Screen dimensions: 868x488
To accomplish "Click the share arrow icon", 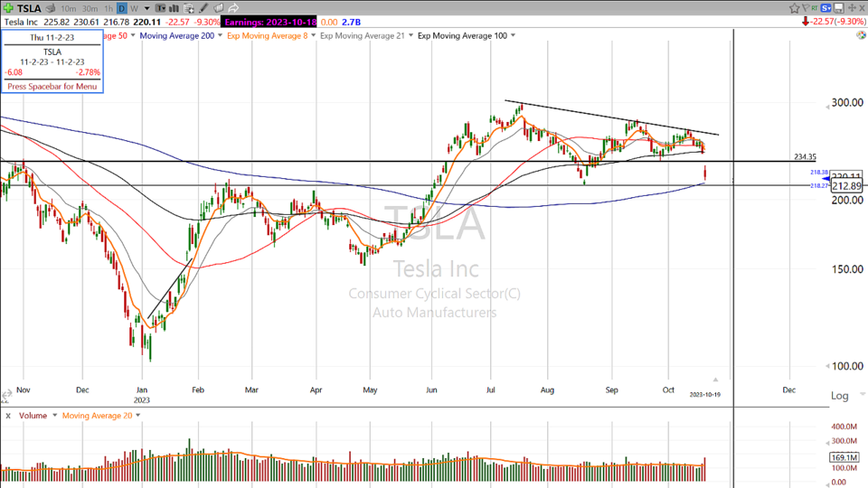I will [x=233, y=8].
